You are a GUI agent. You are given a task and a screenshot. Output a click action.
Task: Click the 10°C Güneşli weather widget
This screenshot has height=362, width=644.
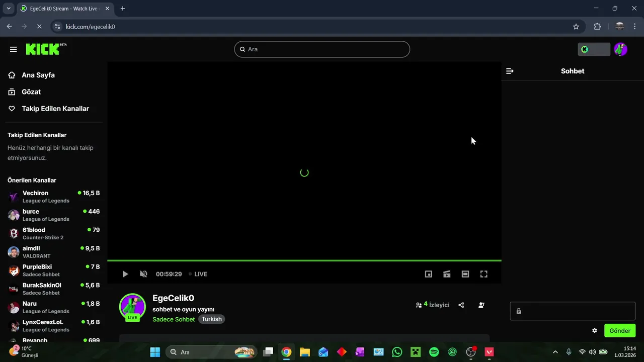coord(23,351)
